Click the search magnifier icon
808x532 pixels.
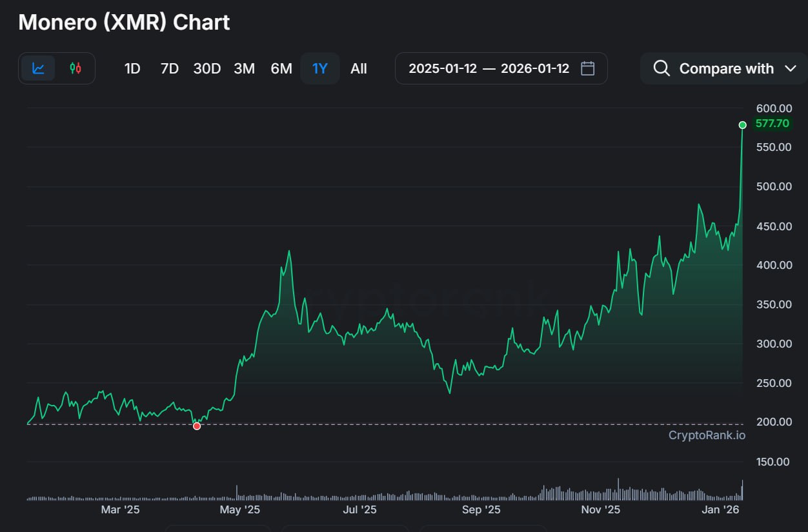point(662,68)
